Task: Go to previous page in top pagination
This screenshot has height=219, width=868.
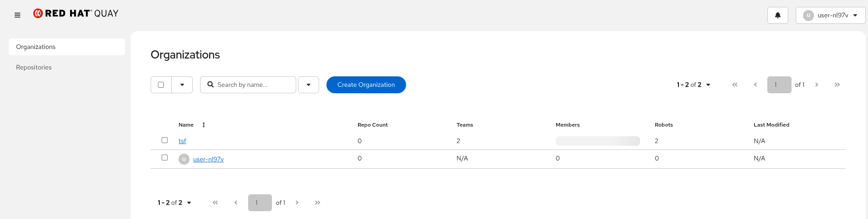Action: coord(755,85)
